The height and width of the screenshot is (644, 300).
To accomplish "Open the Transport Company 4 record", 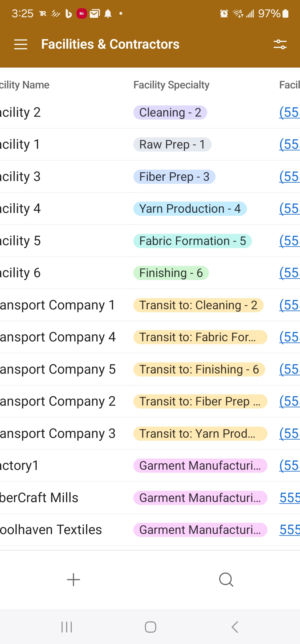I will click(58, 337).
